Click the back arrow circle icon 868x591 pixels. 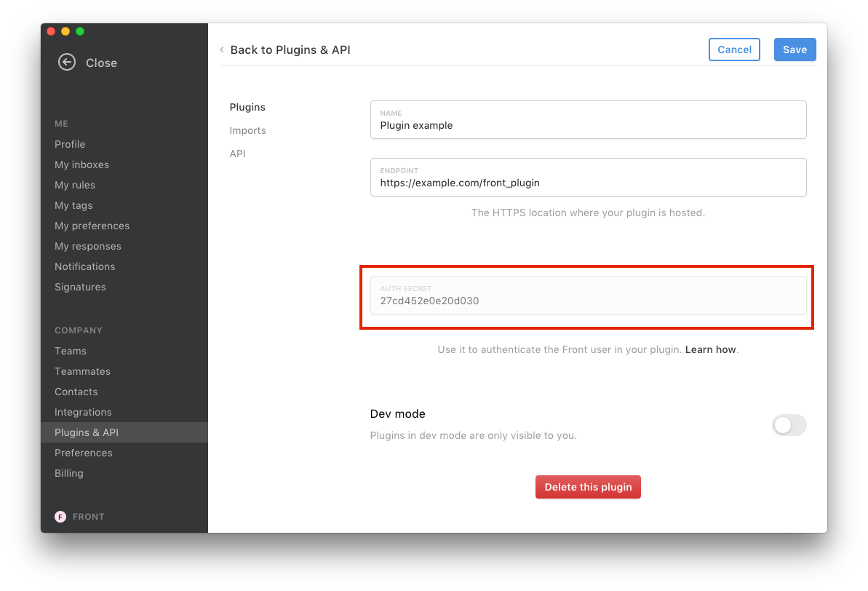67,62
